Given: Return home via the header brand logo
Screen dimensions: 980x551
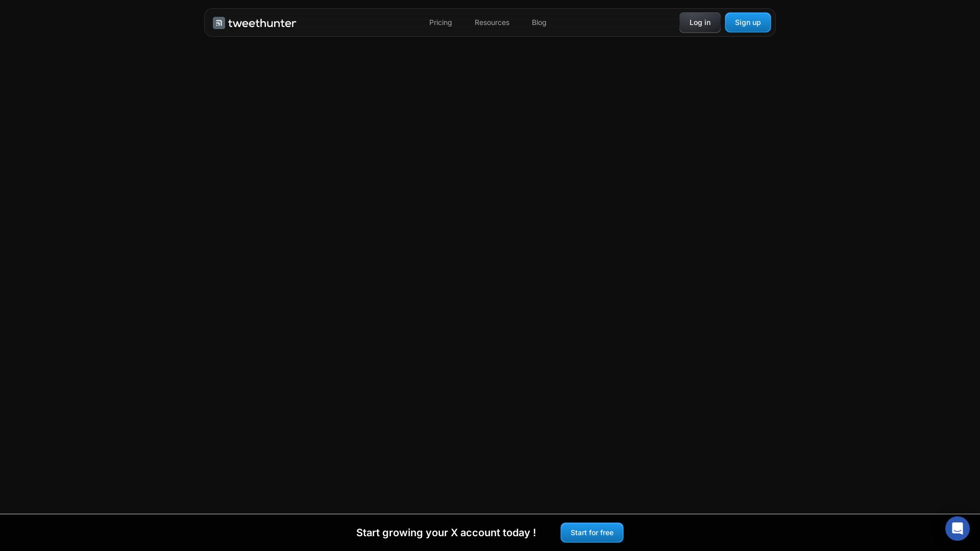Looking at the screenshot, I should tap(254, 23).
